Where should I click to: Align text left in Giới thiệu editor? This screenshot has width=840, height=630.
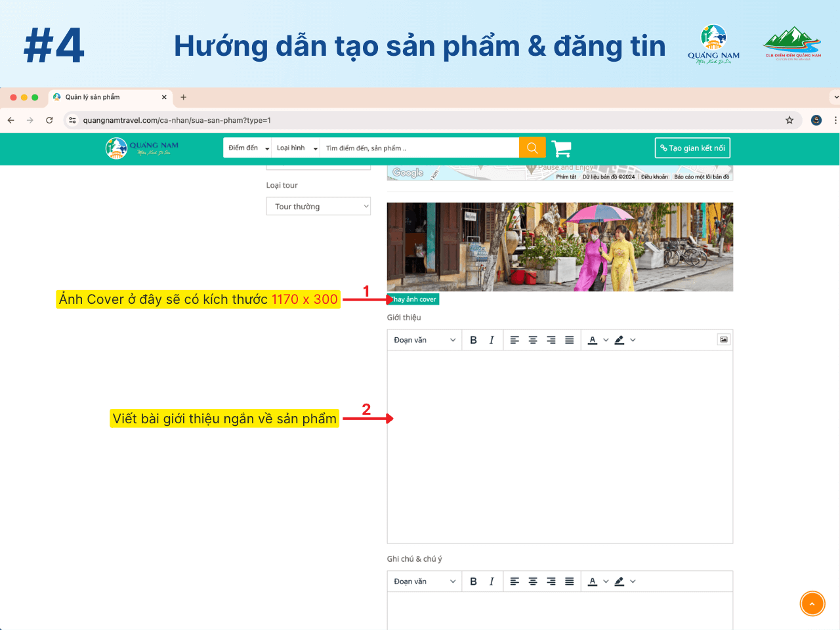[x=514, y=340]
